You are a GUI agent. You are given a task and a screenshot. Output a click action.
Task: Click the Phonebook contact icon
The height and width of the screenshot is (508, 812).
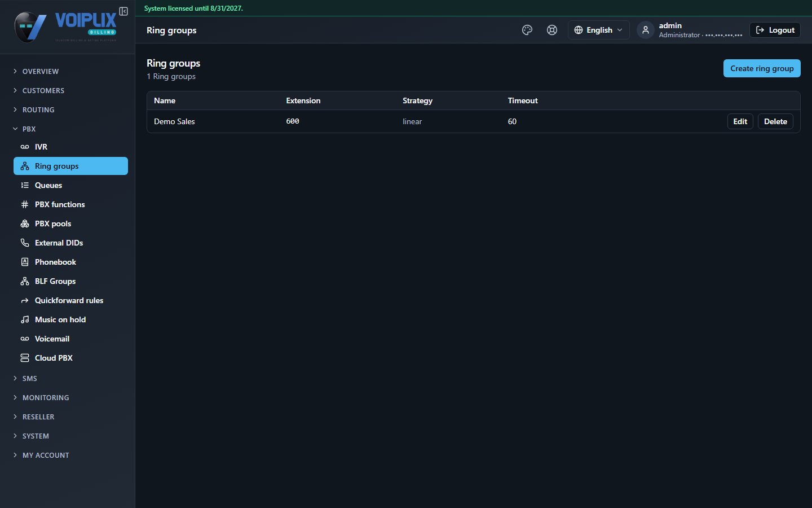tap(25, 262)
